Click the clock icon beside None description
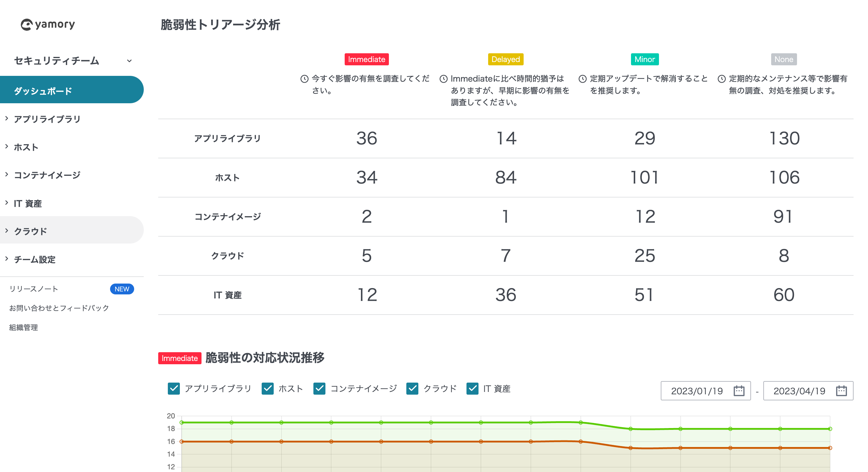The image size is (868, 472). coord(722,78)
